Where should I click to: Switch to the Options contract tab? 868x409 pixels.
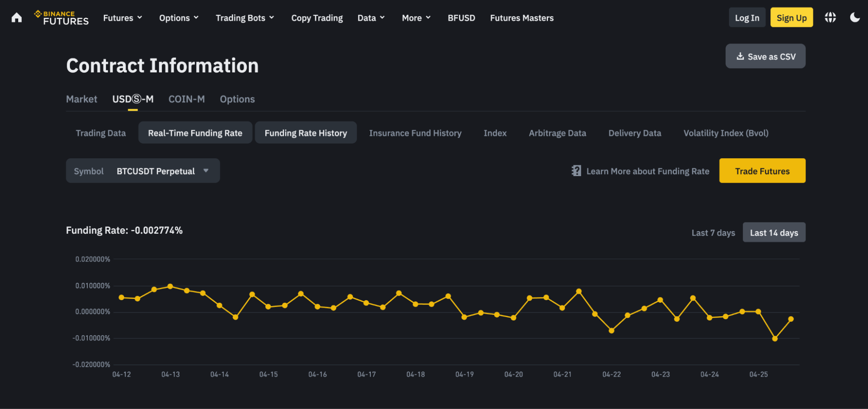click(237, 99)
